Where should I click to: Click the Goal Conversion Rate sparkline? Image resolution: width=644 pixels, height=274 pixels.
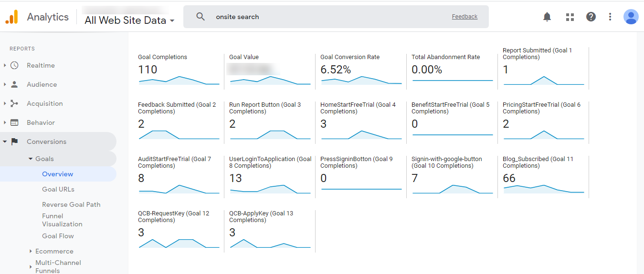[361, 81]
